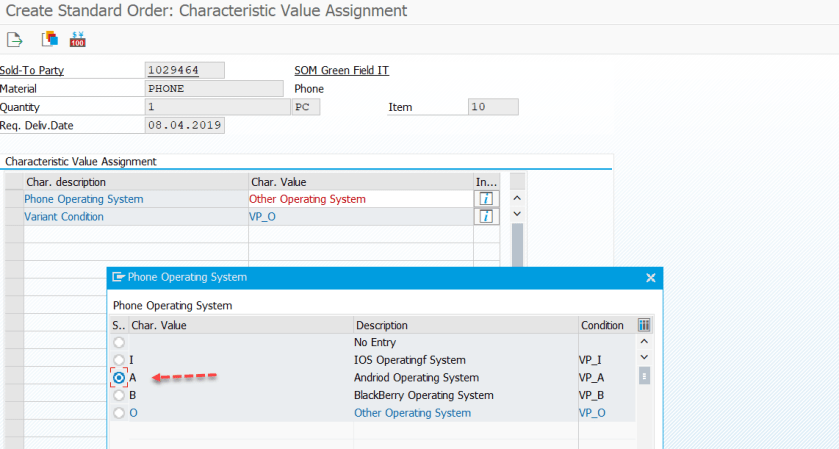
Task: Select the Other Operating System radio button
Action: point(120,413)
